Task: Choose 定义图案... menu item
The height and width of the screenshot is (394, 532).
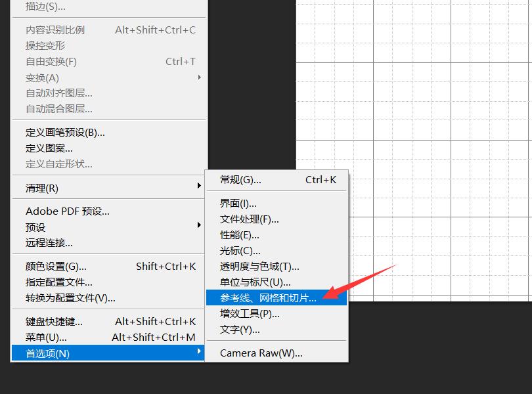Action: coord(109,148)
